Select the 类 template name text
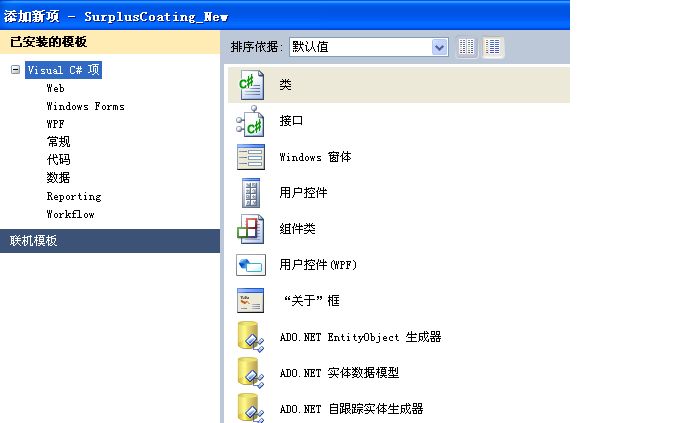683x423 pixels. (x=285, y=85)
